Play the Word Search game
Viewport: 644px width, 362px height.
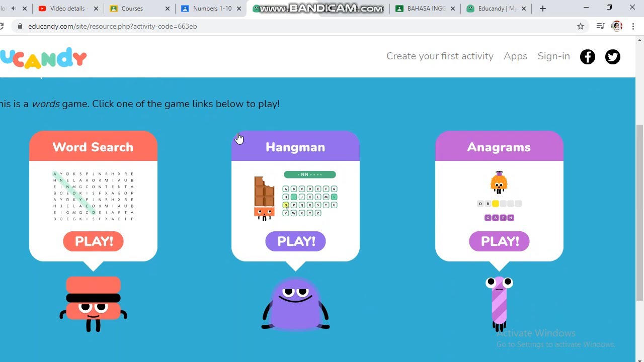coord(93,241)
